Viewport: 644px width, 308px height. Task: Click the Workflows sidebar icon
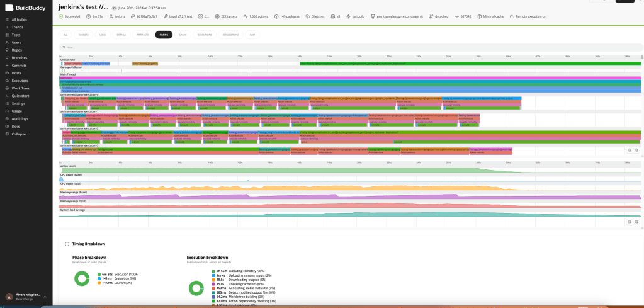[6, 88]
